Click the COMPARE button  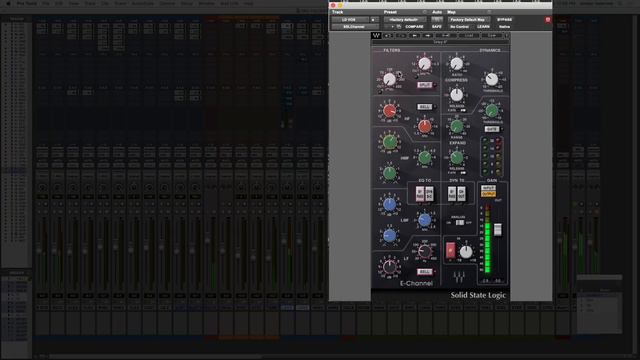pos(414,27)
